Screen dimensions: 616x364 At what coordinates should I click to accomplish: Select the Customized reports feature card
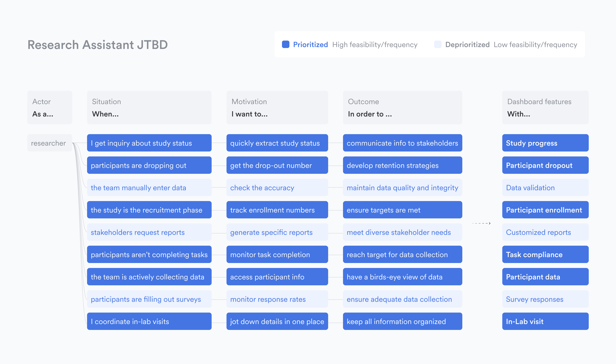(545, 232)
